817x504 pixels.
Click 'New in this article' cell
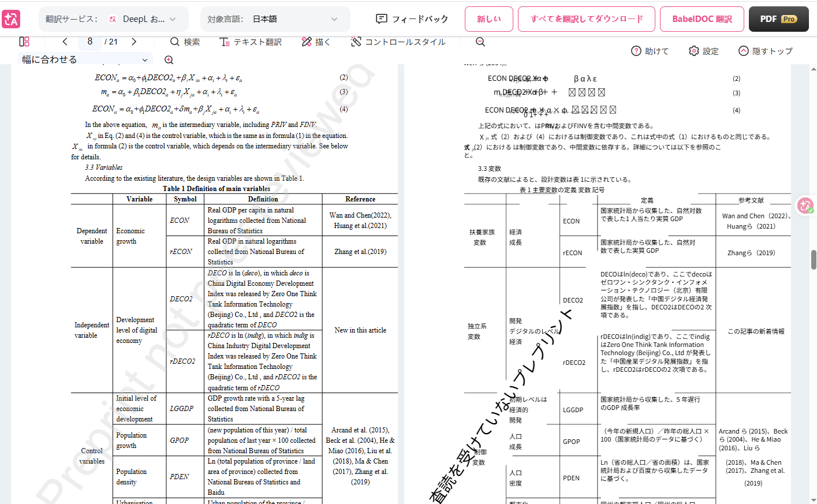pos(360,330)
